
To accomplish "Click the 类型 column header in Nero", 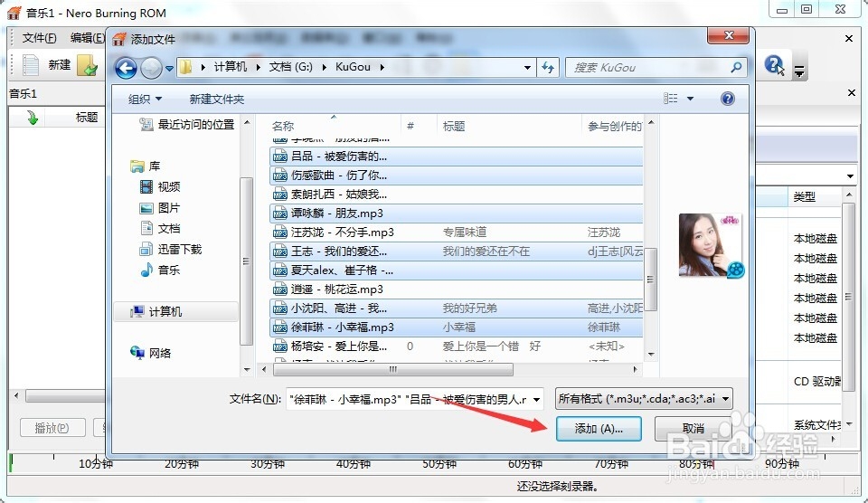I will 804,196.
